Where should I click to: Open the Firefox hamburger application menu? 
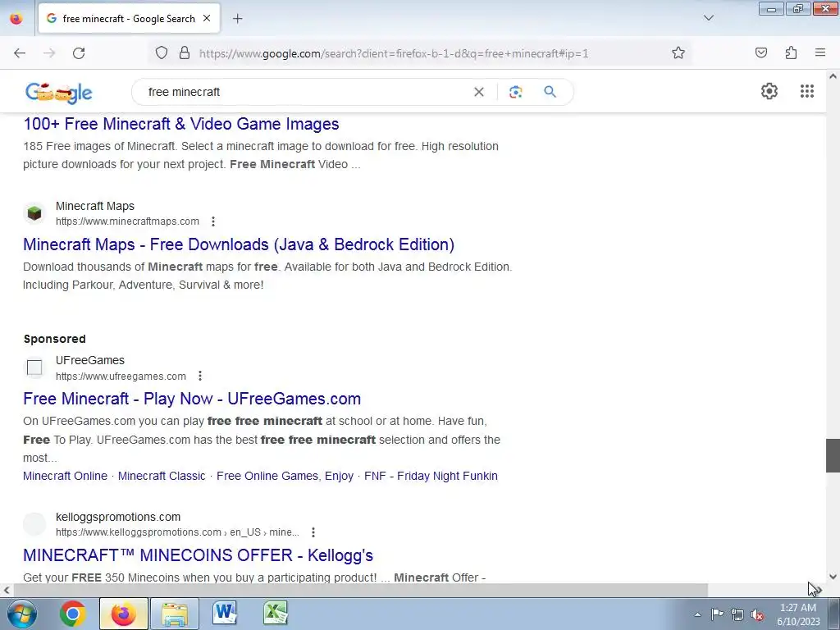(x=820, y=52)
